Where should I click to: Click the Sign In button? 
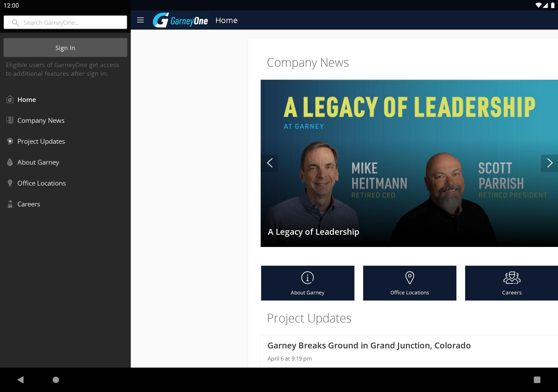[x=65, y=48]
